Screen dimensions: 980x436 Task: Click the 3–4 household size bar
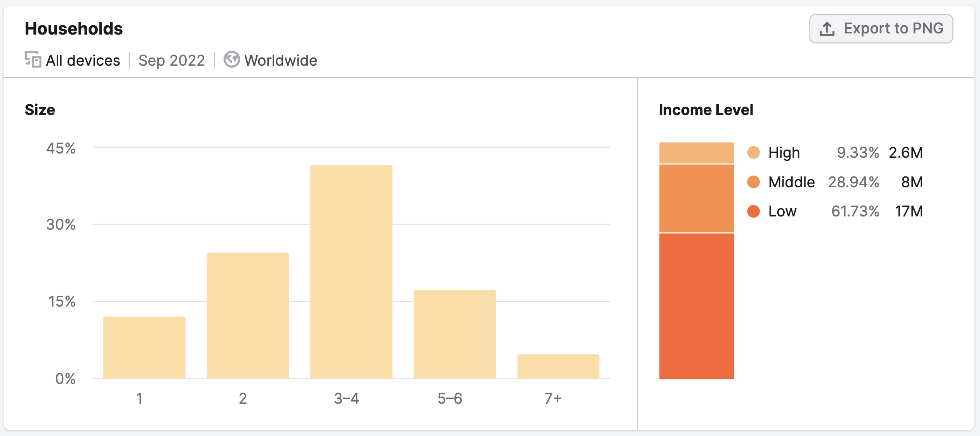pos(351,272)
